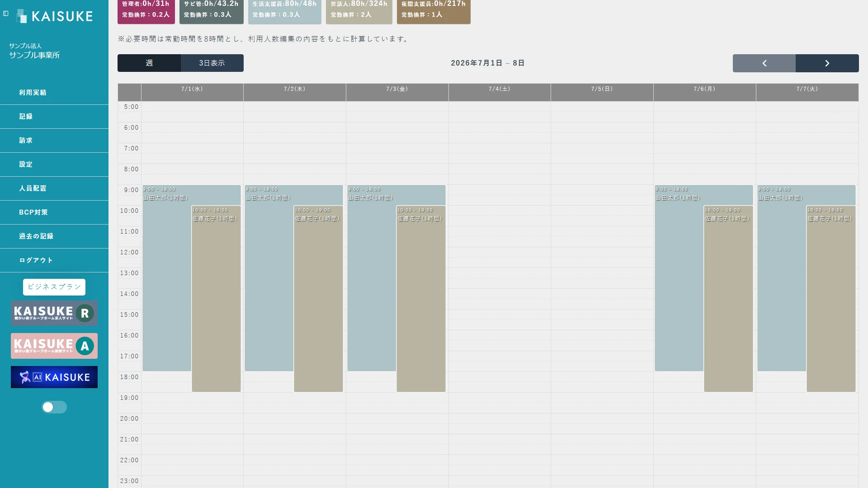Go to next week arrow

(x=827, y=63)
